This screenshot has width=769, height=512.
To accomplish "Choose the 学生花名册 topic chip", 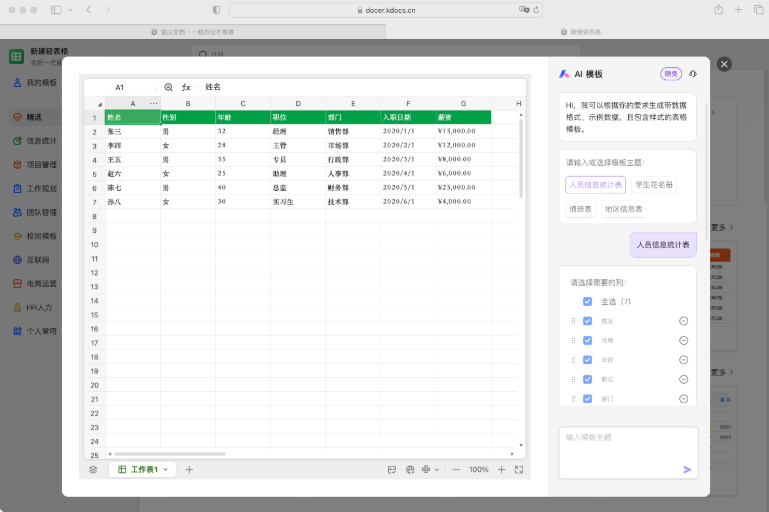I will 654,185.
